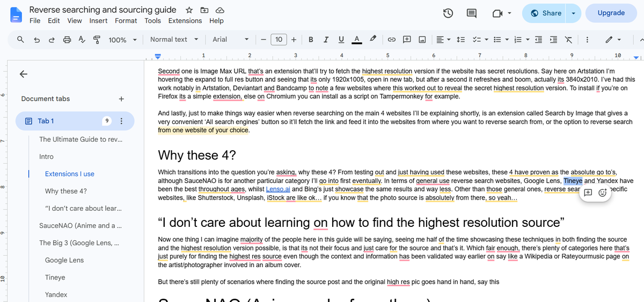Click the Upgrade button

coord(611,13)
